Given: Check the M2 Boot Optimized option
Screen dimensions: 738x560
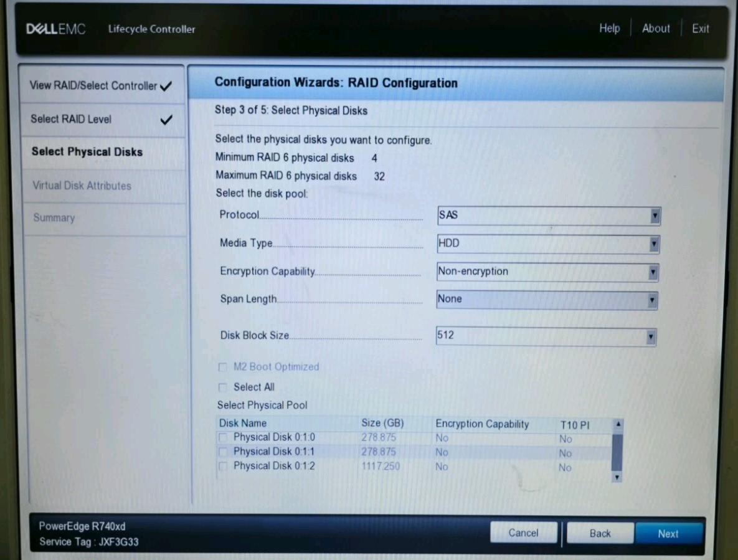Looking at the screenshot, I should click(222, 368).
